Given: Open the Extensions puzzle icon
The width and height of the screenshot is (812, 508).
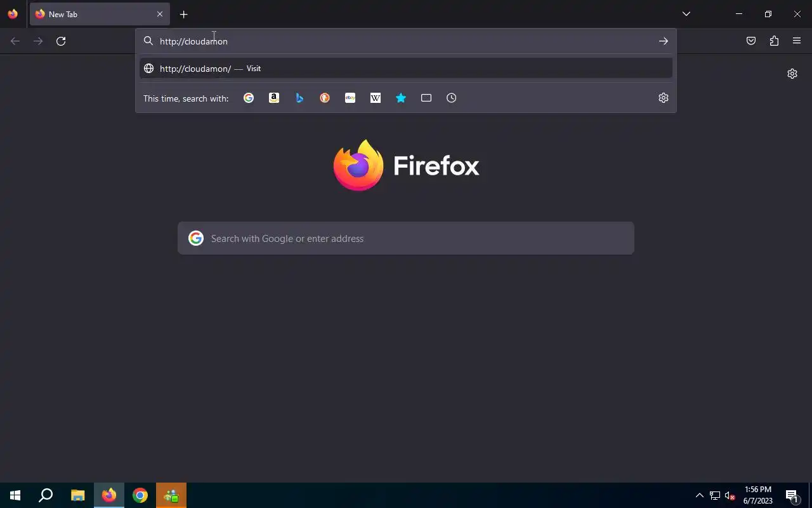Looking at the screenshot, I should tap(774, 41).
